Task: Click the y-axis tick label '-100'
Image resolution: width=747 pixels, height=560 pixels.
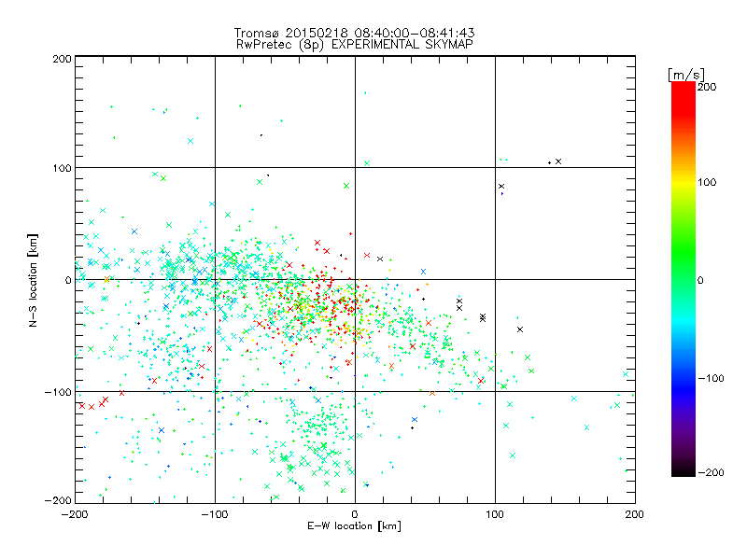Action: point(58,392)
